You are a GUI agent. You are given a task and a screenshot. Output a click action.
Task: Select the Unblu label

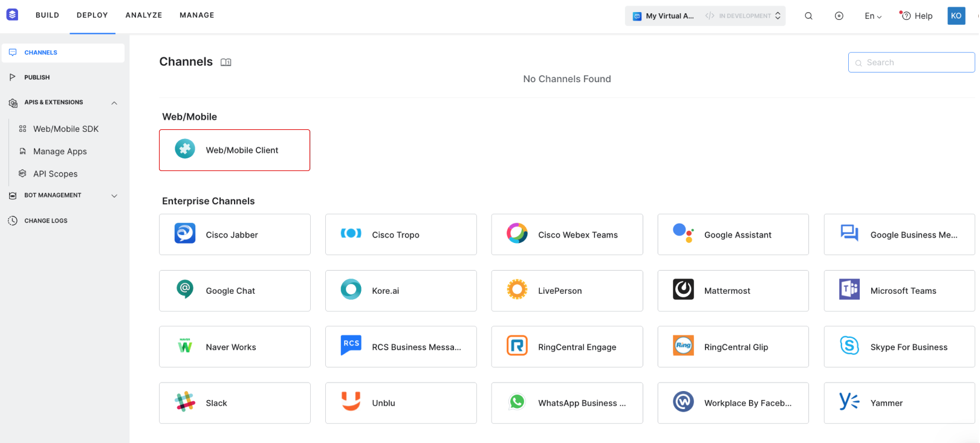(x=383, y=403)
